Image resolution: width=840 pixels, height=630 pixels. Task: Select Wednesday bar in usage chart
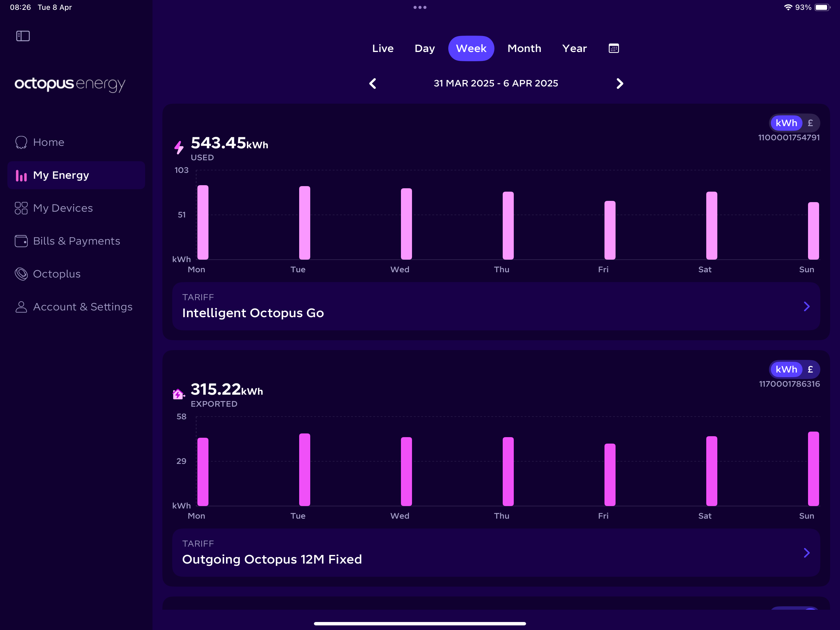tap(406, 224)
